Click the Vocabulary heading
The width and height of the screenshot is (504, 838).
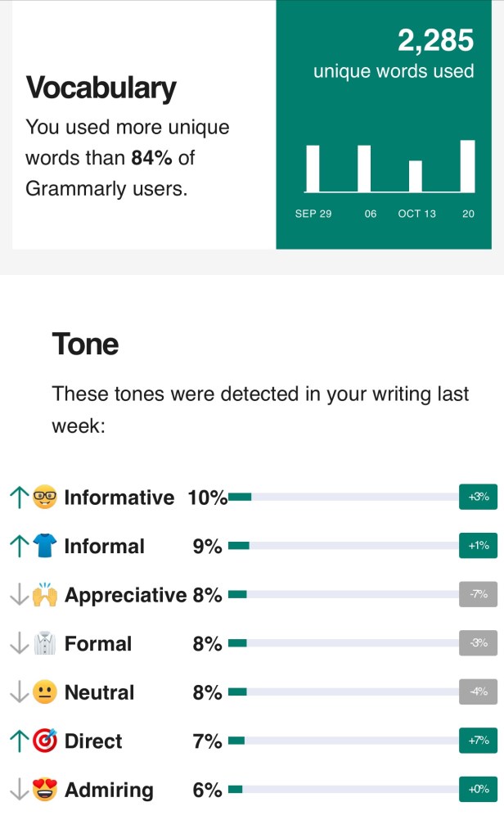pyautogui.click(x=101, y=88)
